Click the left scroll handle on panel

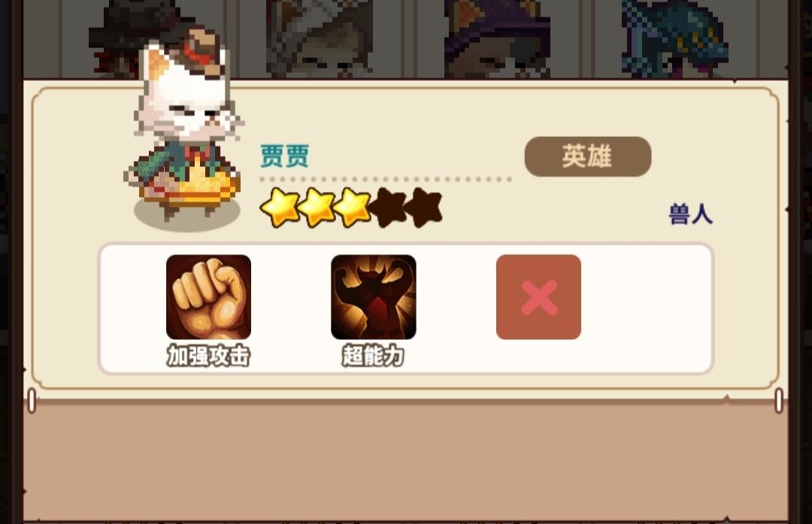(x=32, y=400)
